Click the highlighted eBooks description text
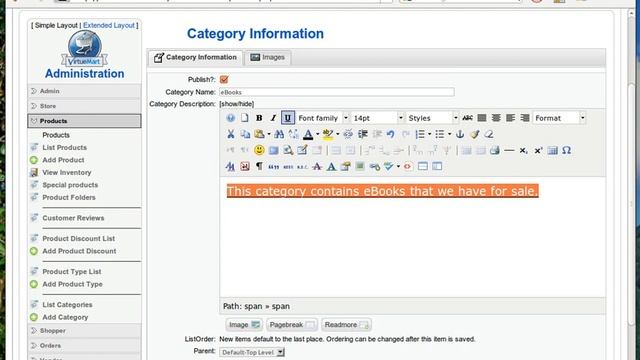The height and width of the screenshot is (360, 640). tap(382, 191)
